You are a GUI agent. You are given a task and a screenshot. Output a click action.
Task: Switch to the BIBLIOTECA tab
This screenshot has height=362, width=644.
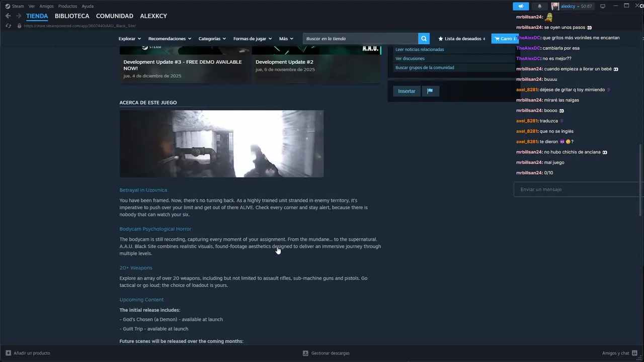pyautogui.click(x=72, y=16)
